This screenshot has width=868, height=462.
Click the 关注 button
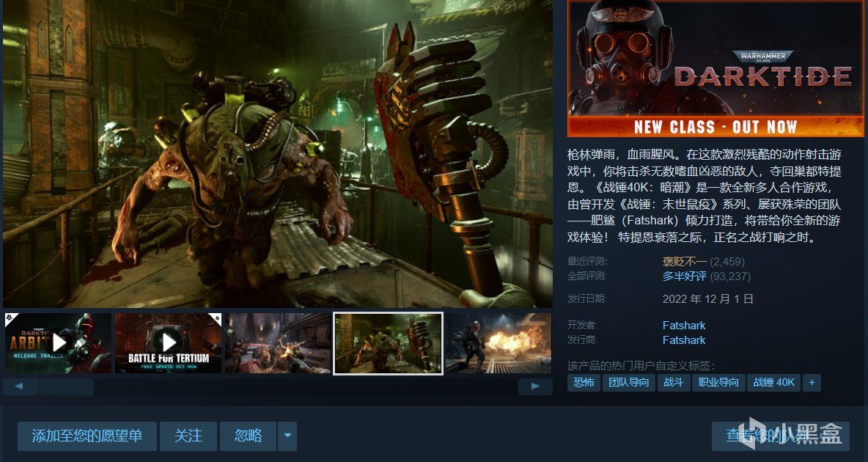(188, 436)
